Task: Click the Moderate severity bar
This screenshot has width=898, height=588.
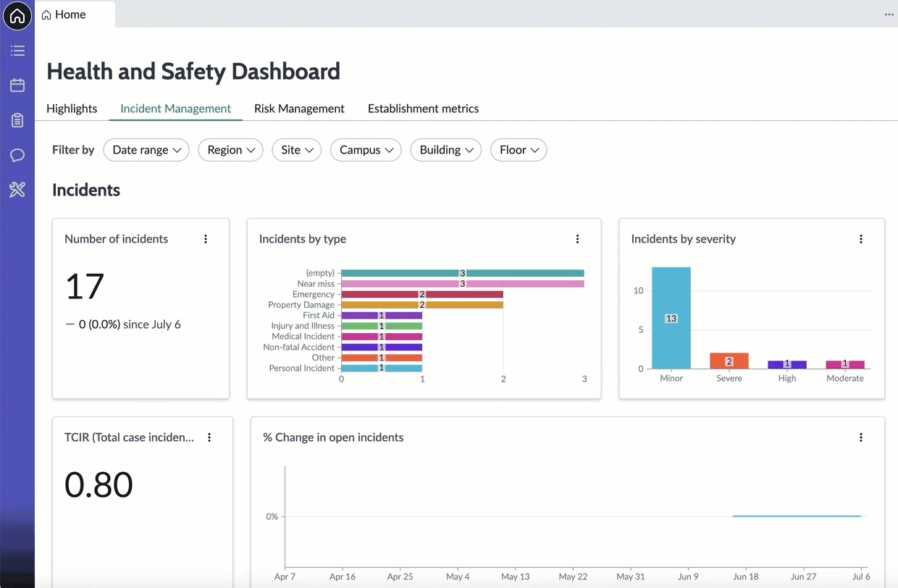Action: point(845,364)
